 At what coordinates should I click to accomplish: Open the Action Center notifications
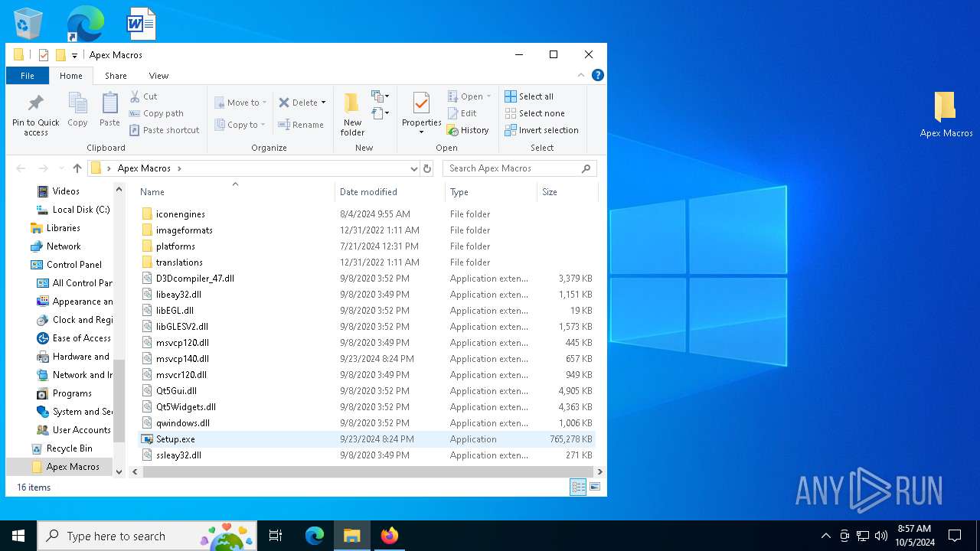[955, 536]
